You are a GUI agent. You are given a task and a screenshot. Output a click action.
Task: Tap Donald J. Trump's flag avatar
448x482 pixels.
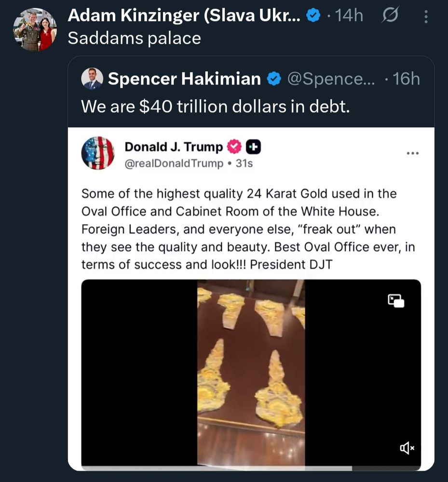pyautogui.click(x=98, y=153)
